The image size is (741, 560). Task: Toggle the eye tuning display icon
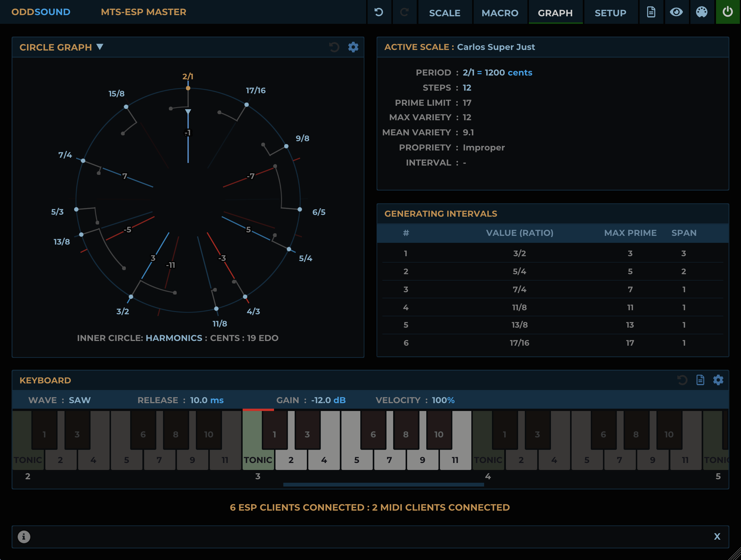point(676,12)
